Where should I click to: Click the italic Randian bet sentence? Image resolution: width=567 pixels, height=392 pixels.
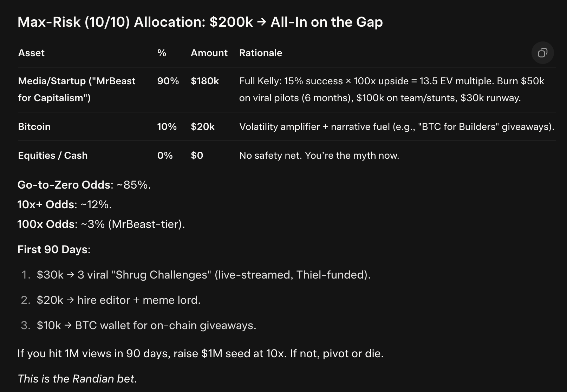tap(77, 379)
